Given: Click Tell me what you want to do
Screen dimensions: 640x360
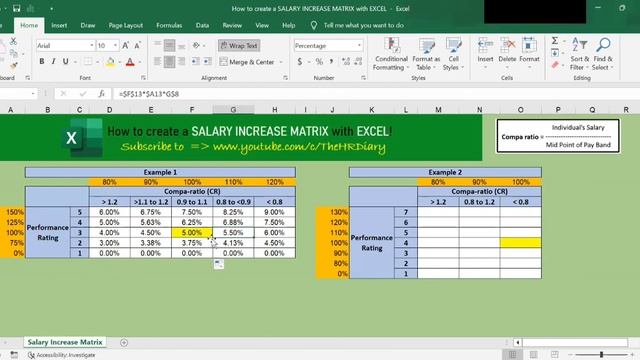Looking at the screenshot, I should pos(363,25).
